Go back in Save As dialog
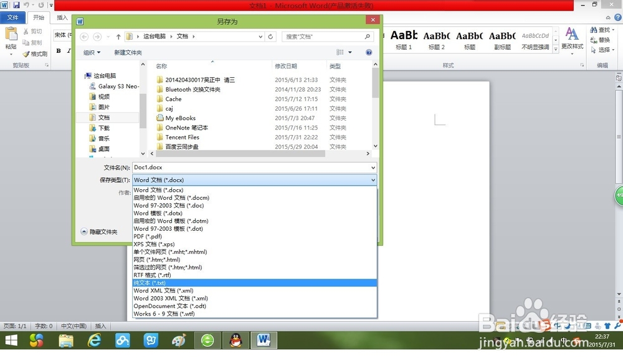The width and height of the screenshot is (623, 364). 84,37
